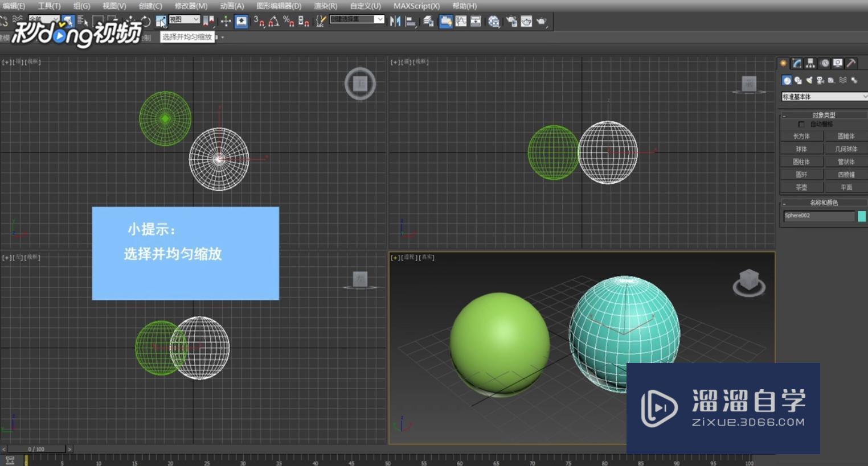
Task: Select the Cameras category icon
Action: click(820, 81)
